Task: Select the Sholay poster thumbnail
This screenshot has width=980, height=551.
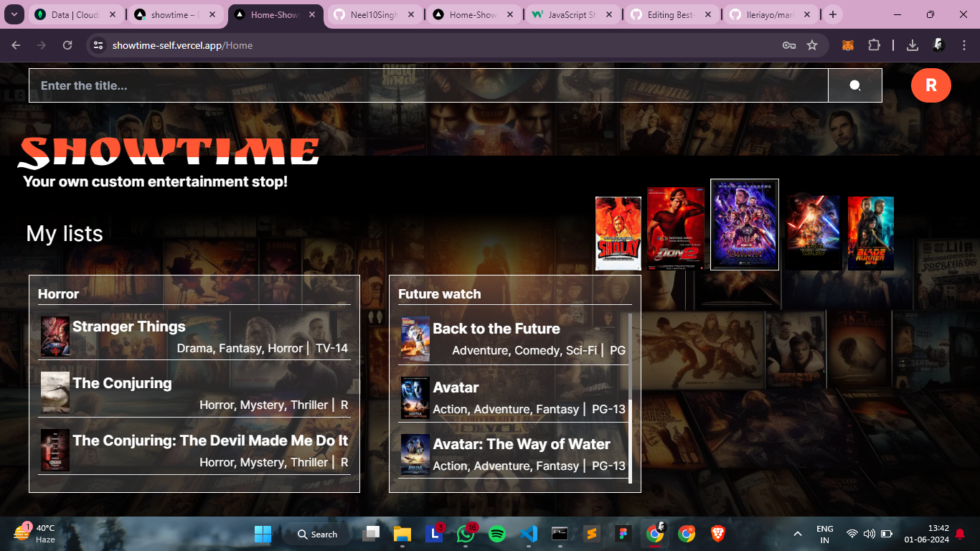Action: click(x=618, y=234)
